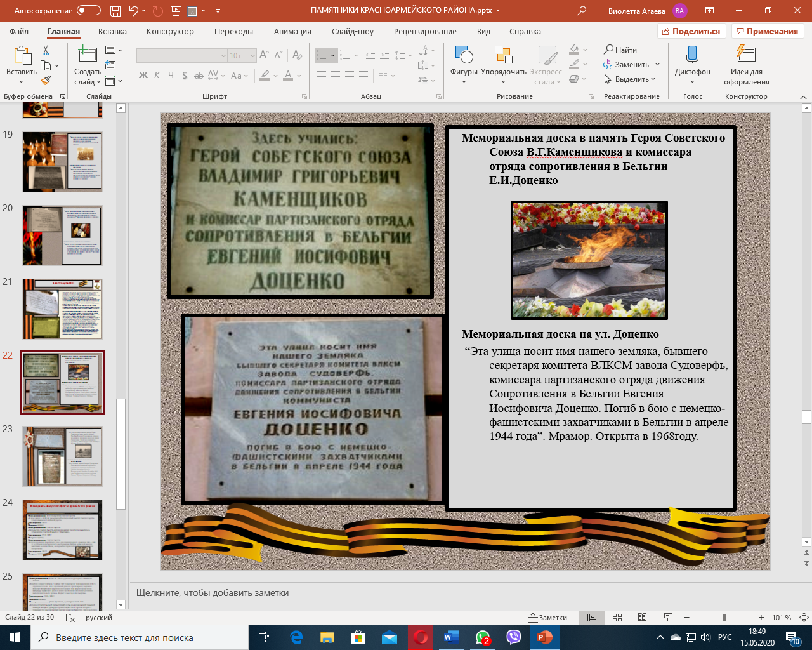
Task: Click the Comments button
Action: tap(767, 32)
